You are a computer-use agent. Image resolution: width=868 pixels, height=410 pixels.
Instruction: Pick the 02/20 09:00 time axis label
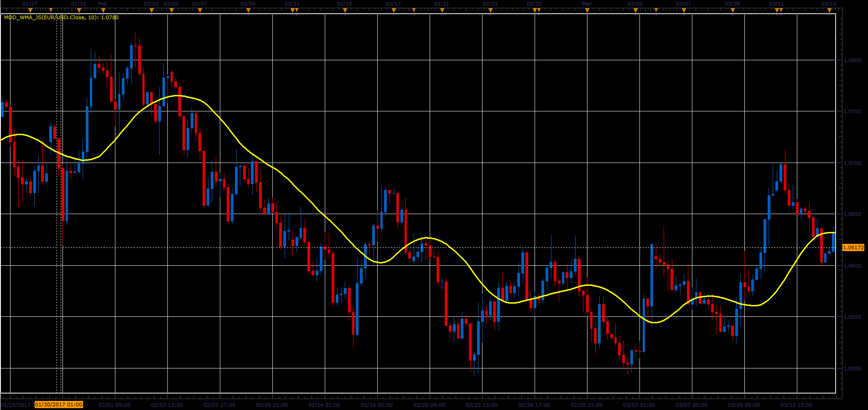coord(429,405)
